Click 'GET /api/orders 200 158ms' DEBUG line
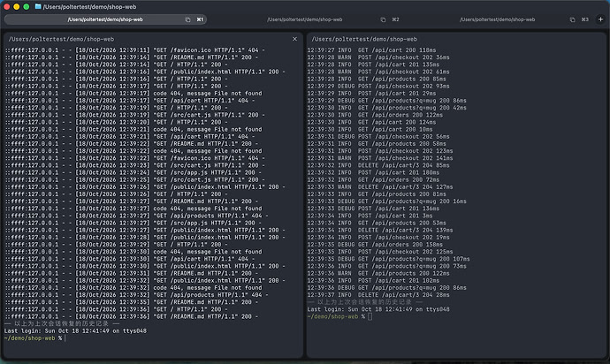The image size is (610, 364). pos(375,244)
